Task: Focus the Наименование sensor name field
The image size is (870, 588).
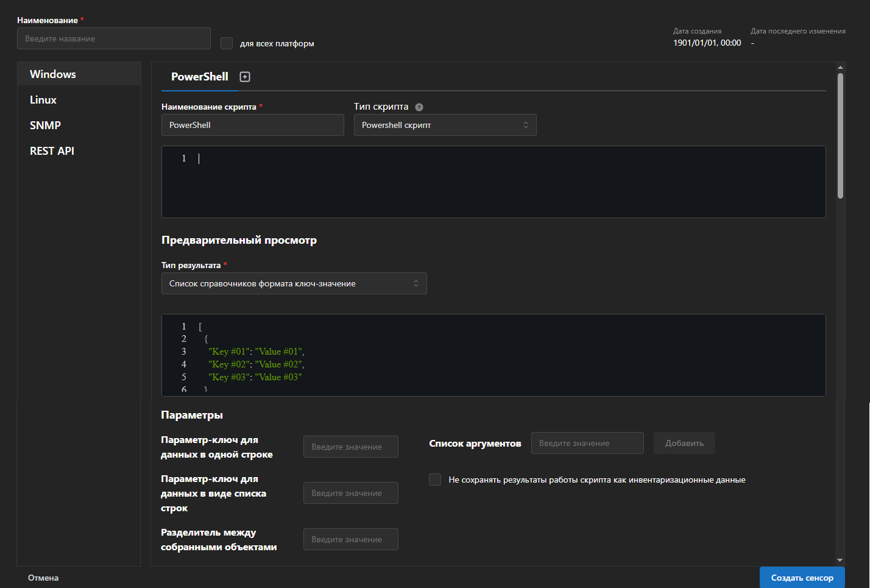Action: click(114, 38)
